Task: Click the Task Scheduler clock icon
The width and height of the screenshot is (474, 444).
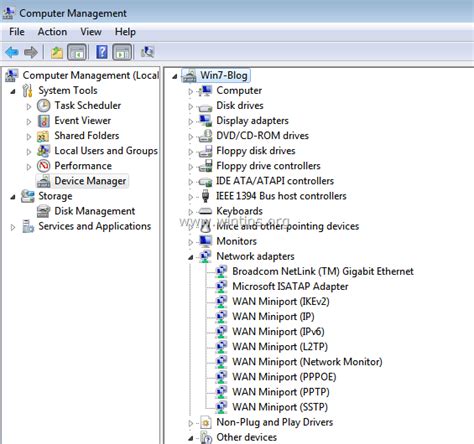Action: pos(44,106)
